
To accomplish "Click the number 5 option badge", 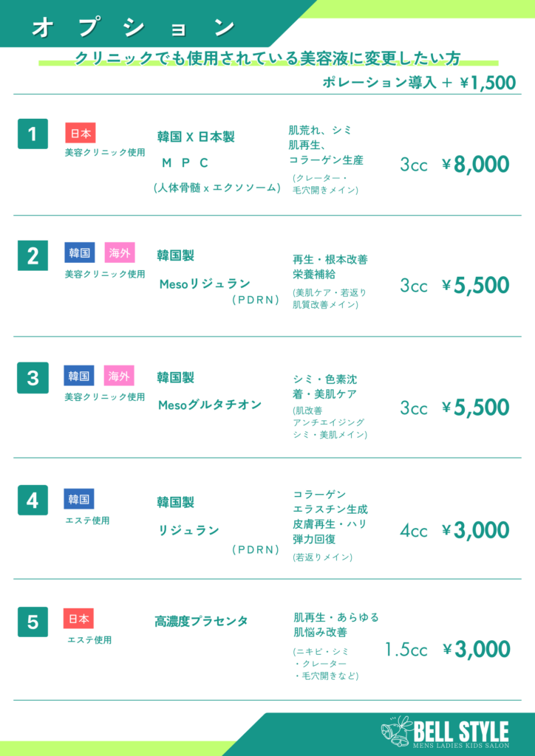I will [33, 622].
